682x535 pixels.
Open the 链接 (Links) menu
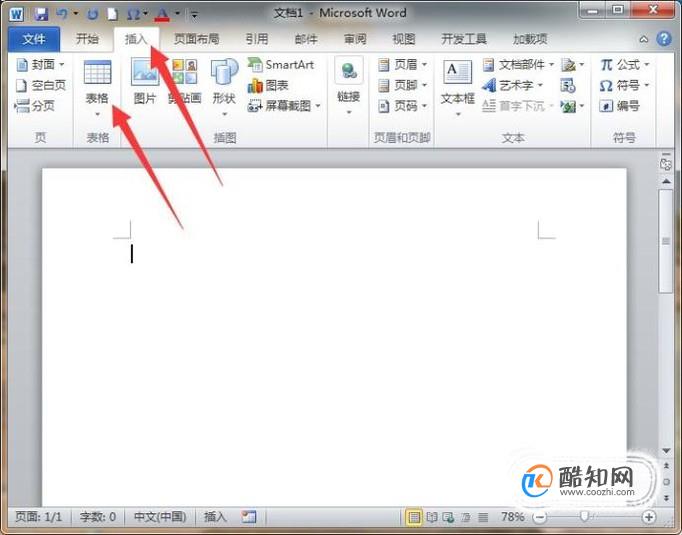(349, 87)
